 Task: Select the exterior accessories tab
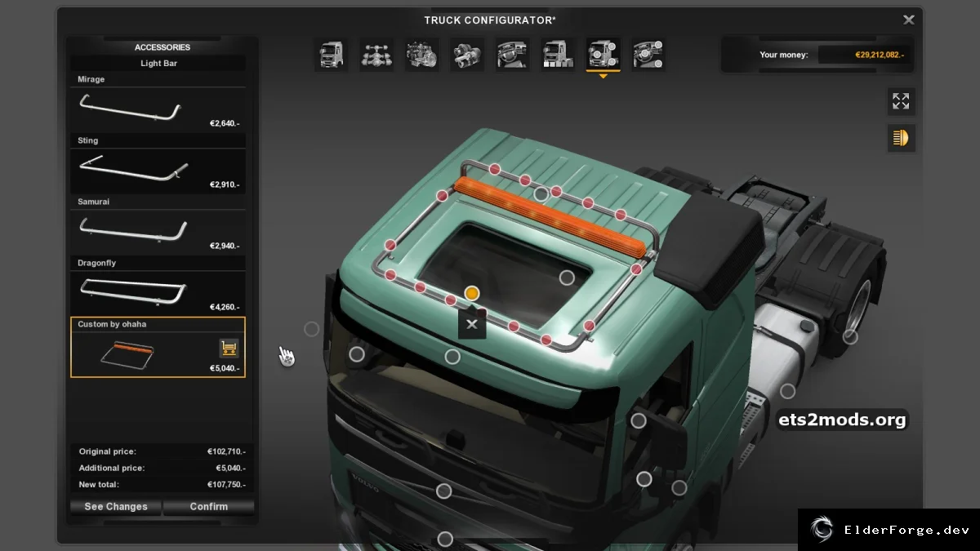(603, 55)
